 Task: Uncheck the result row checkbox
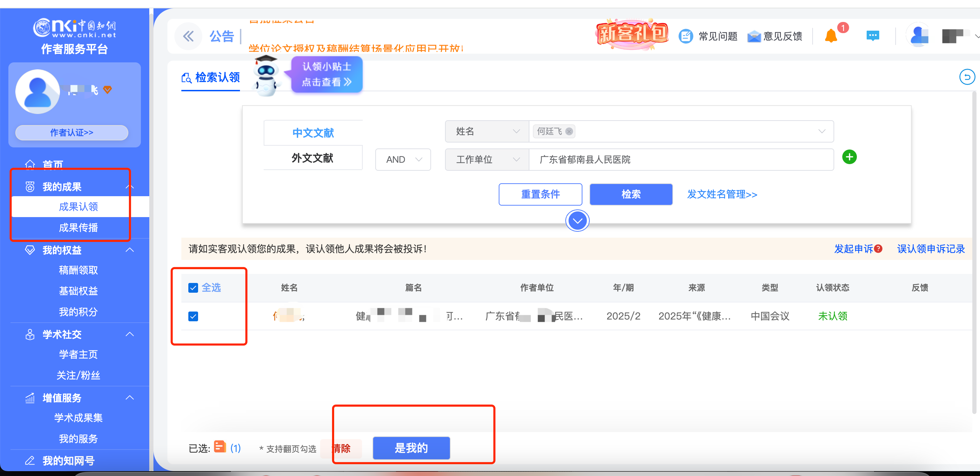193,316
